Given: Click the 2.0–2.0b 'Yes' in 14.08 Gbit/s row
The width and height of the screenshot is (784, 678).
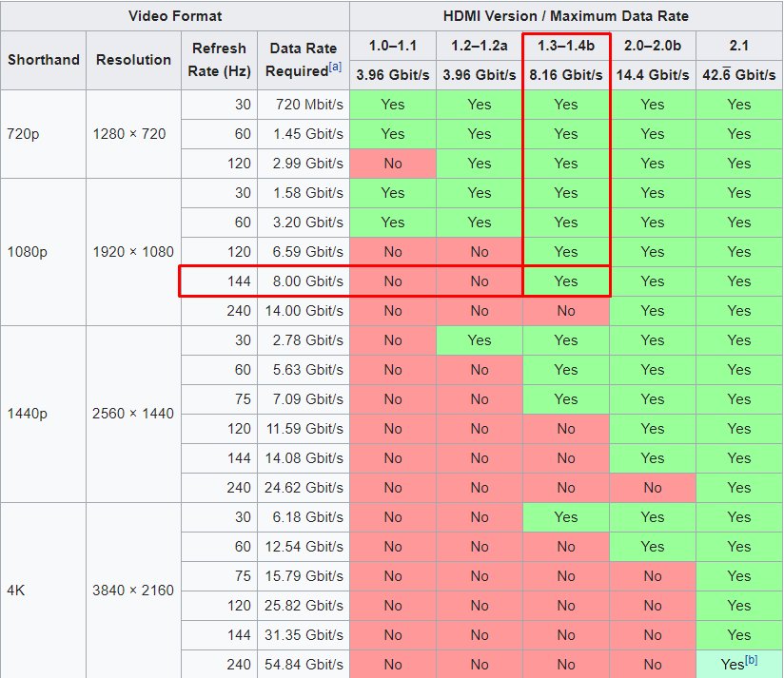Looking at the screenshot, I should click(653, 458).
